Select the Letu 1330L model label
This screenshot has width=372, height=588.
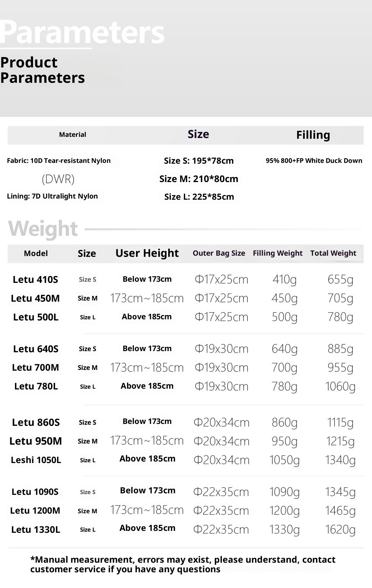coord(36,530)
